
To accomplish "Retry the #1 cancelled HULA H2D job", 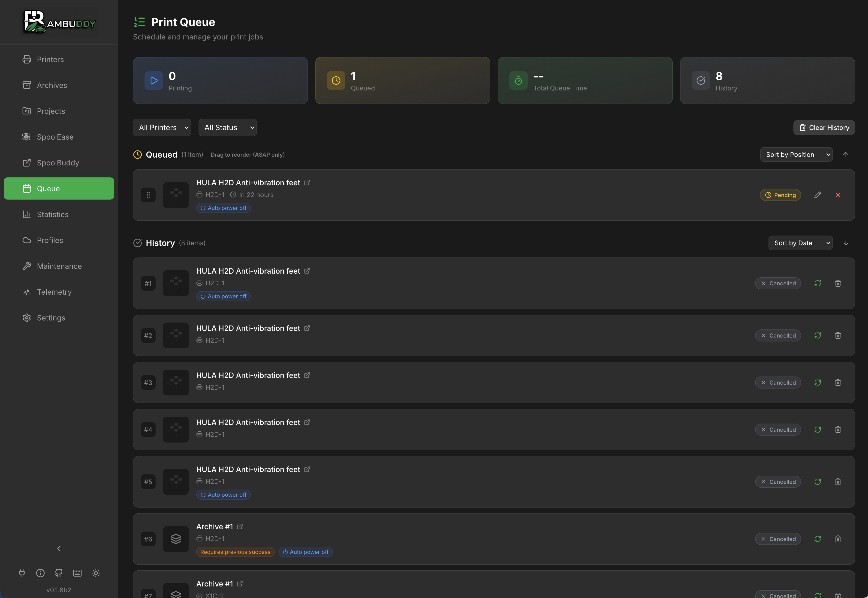I will tap(818, 283).
